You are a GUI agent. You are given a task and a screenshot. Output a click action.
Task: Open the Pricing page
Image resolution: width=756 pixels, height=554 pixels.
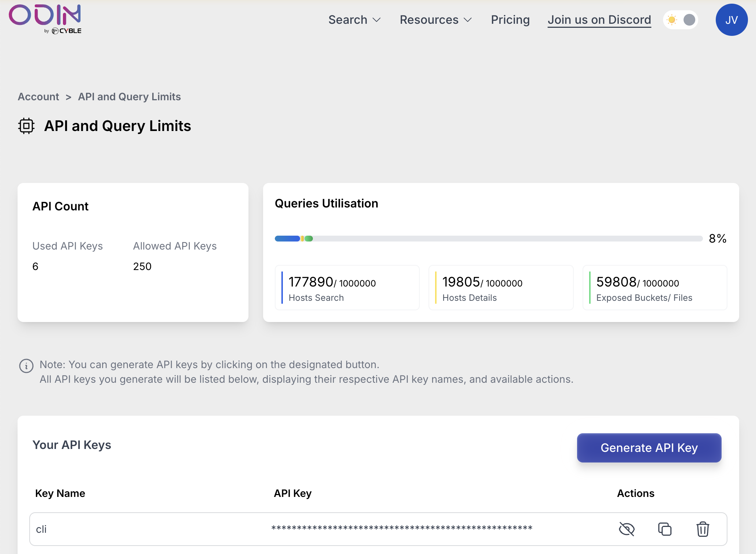[510, 20]
